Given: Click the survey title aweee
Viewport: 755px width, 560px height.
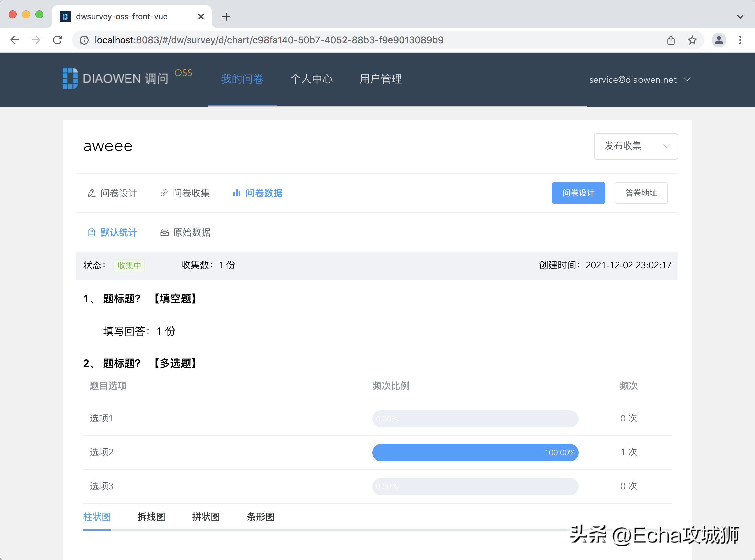Looking at the screenshot, I should coord(108,146).
